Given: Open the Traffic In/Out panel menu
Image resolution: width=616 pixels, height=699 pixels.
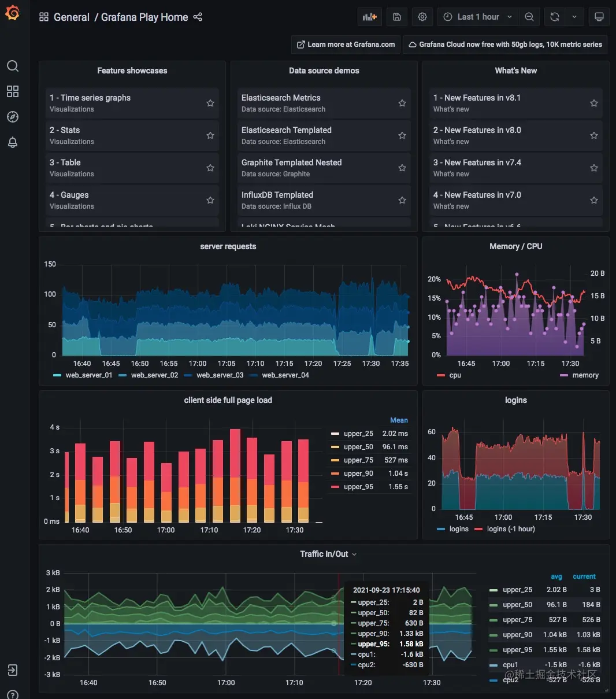Looking at the screenshot, I should coord(328,554).
